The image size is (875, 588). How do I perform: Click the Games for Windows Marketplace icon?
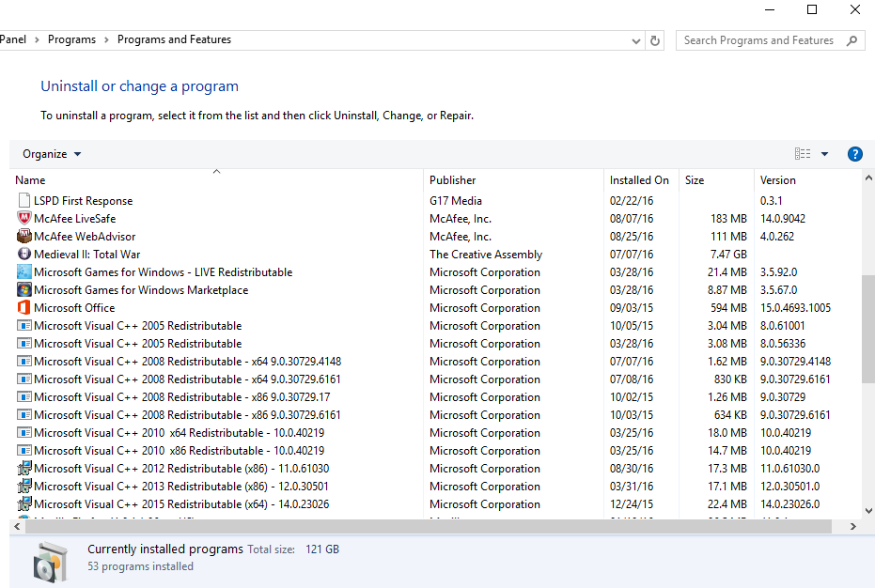point(24,290)
